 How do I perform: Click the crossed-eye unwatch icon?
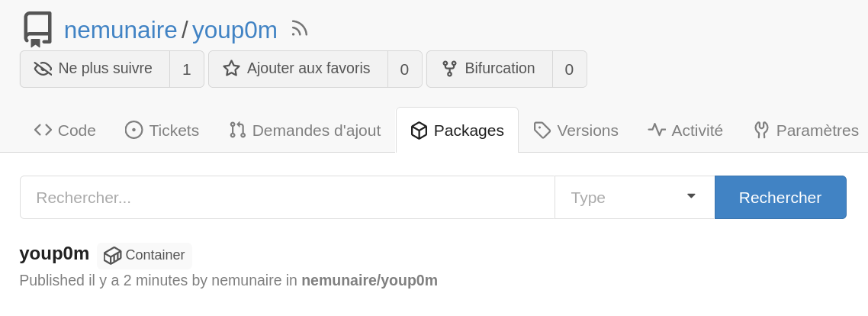[43, 69]
